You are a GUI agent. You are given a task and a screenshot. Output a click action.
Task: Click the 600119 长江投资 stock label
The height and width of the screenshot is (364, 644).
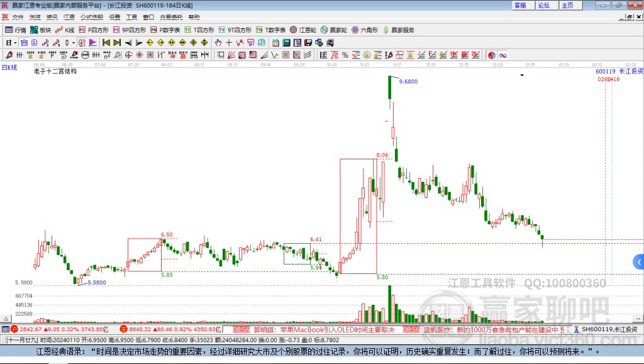(x=619, y=71)
